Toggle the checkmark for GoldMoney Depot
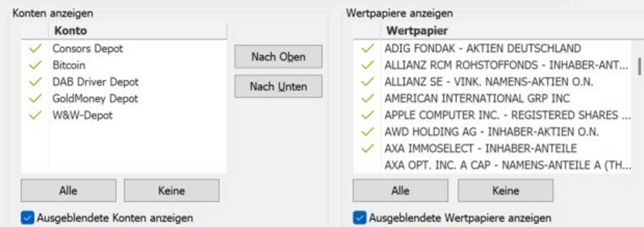Screen dimensions: 644x227 (35, 98)
